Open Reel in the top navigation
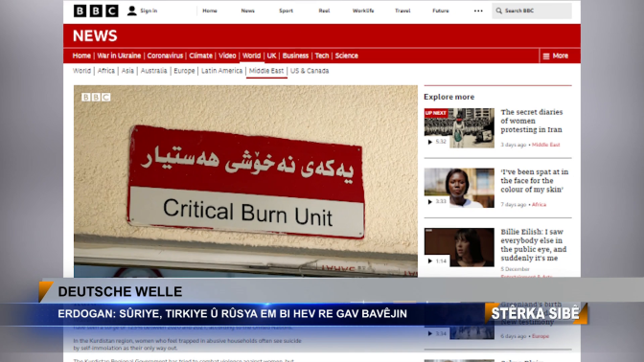The height and width of the screenshot is (362, 644). 324,11
